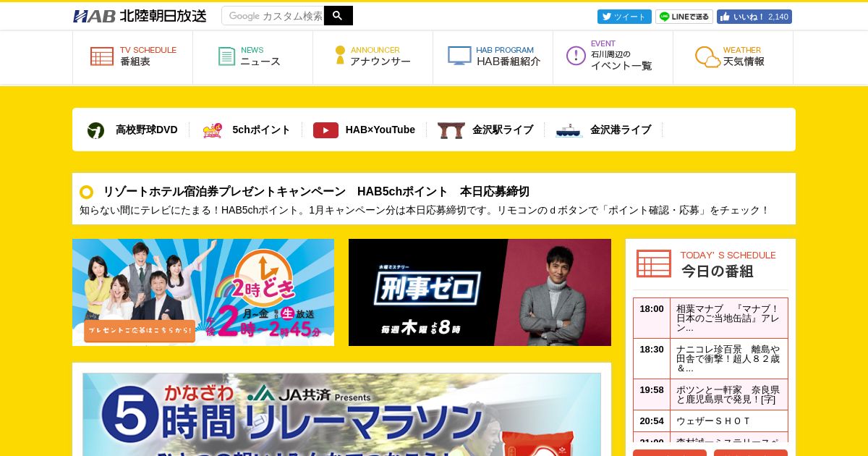
Task: Click the Facebook いいね! button
Action: (x=754, y=17)
